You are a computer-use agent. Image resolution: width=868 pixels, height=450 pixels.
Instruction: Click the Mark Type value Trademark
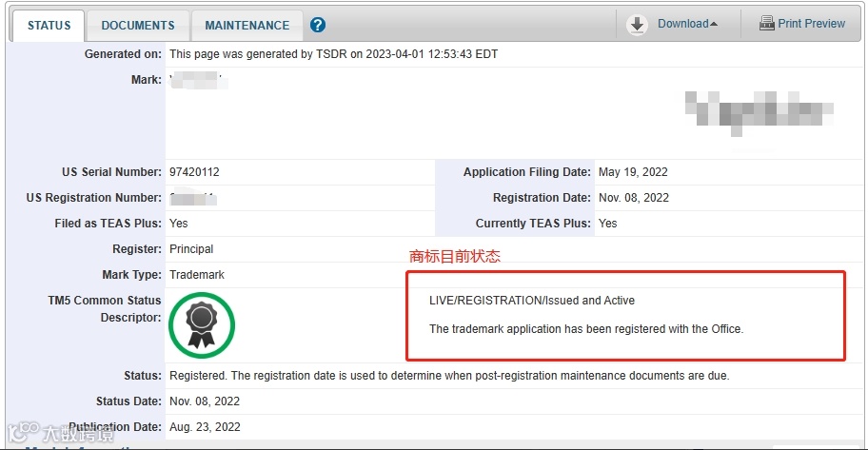[x=196, y=275]
